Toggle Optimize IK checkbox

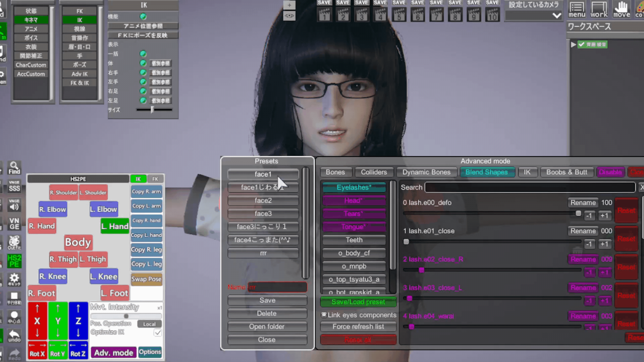[x=158, y=333]
